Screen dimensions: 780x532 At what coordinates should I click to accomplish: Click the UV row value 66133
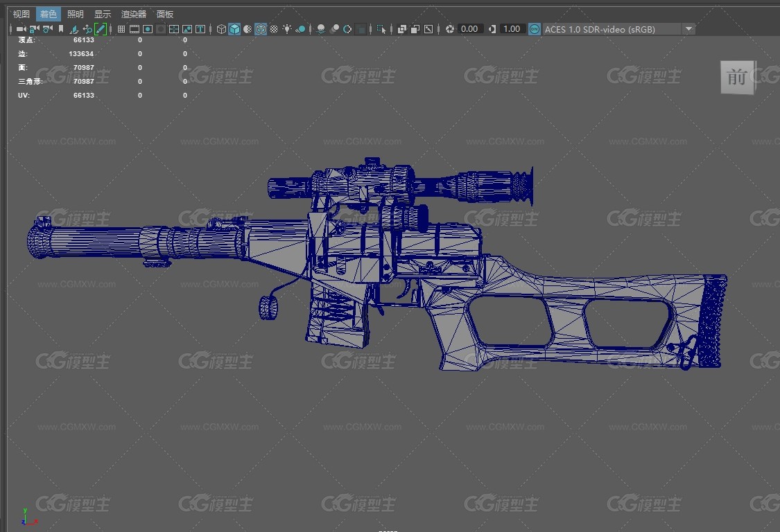84,96
